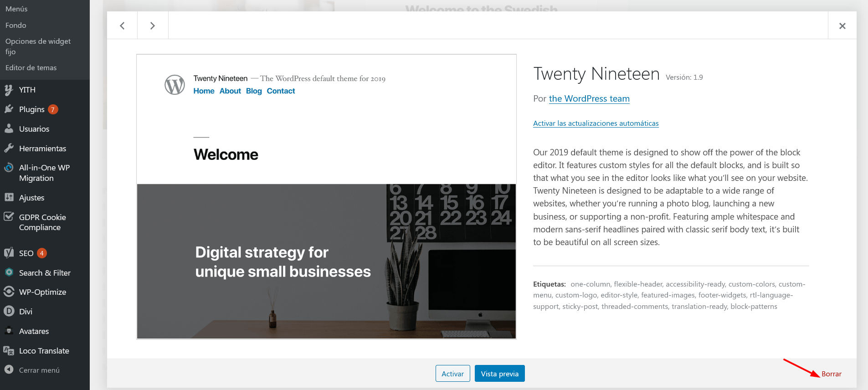Click the Activar button
868x390 pixels.
pos(452,374)
